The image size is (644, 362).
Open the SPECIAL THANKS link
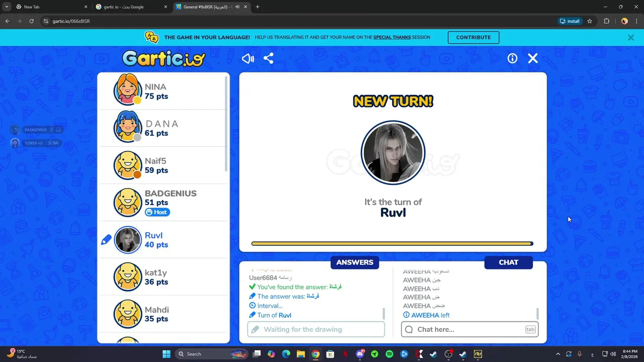[x=392, y=37]
